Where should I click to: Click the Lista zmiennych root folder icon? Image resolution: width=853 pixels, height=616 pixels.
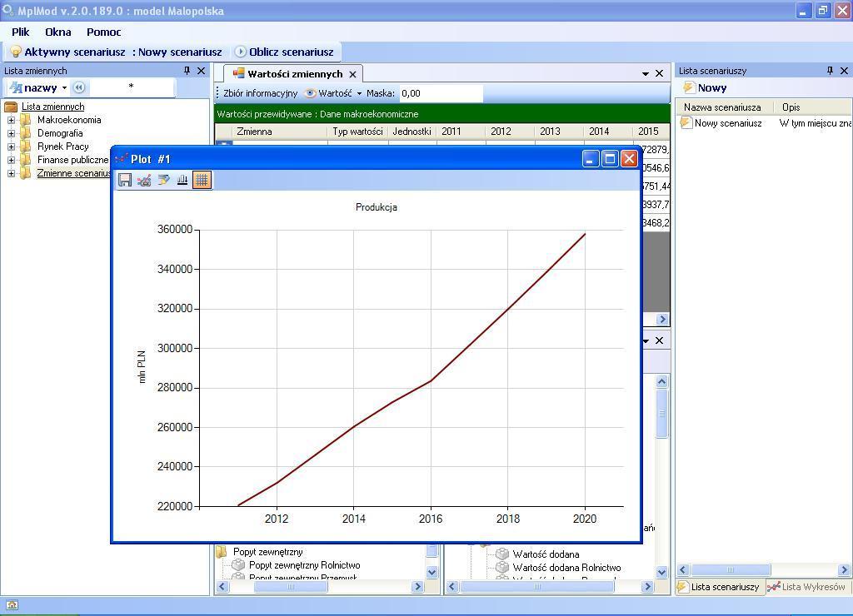point(11,107)
